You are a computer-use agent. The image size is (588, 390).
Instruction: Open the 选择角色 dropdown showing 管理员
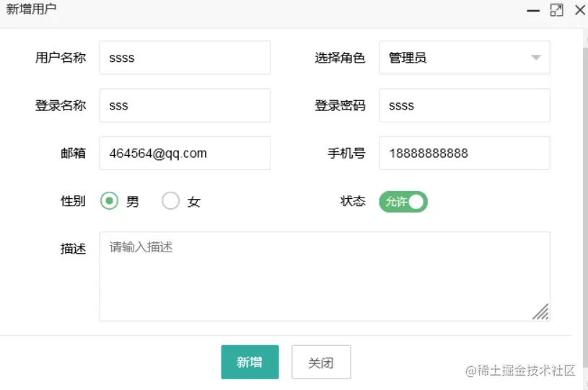click(465, 58)
